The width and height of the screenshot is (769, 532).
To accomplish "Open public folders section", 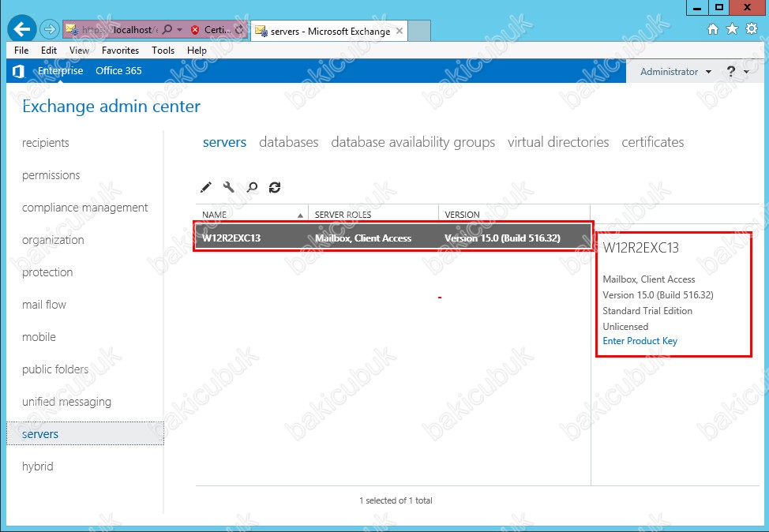I will (55, 369).
